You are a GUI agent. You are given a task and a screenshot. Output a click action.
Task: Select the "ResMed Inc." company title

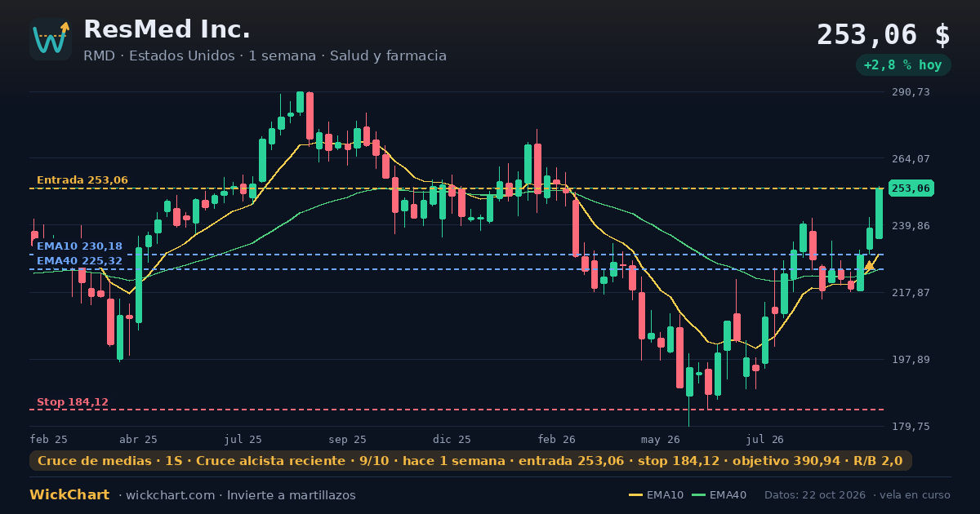pyautogui.click(x=167, y=29)
